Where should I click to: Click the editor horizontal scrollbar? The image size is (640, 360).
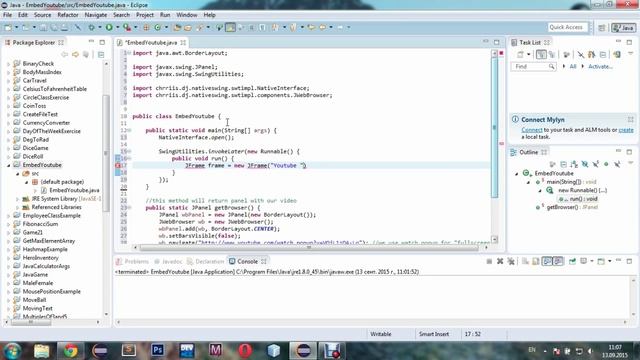coord(309,247)
